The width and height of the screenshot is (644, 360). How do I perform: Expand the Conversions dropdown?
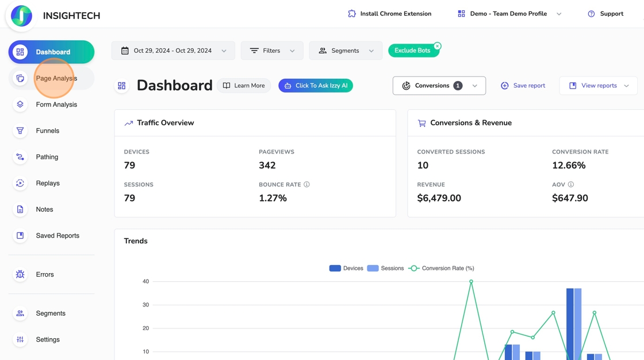(439, 86)
